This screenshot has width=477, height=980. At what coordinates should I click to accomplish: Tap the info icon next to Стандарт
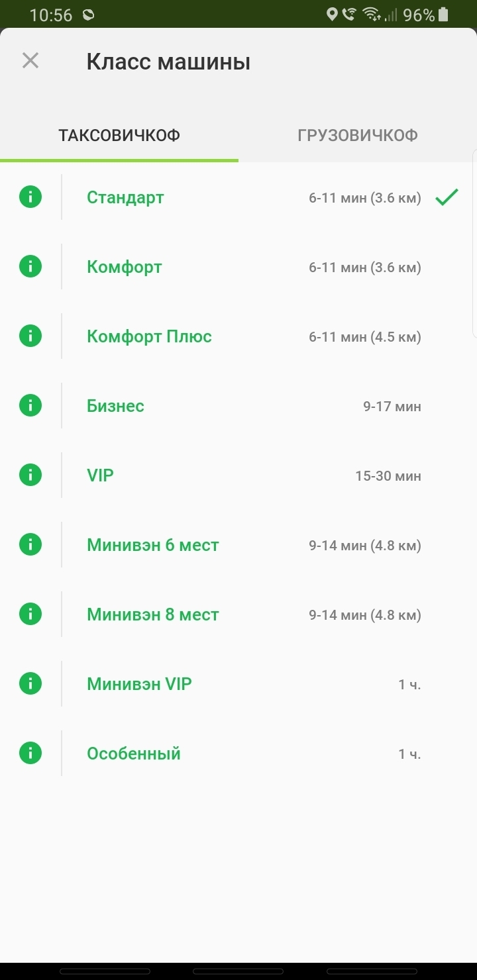tap(30, 197)
